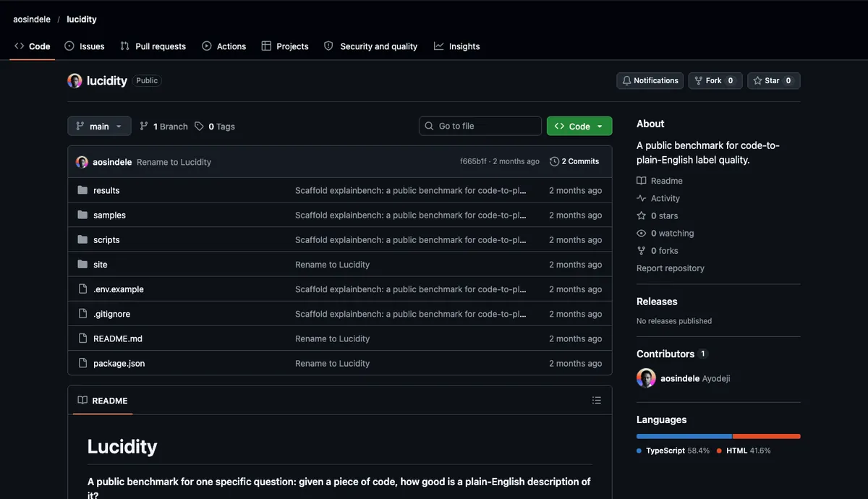Viewport: 868px width, 499px height.
Task: View the 0 Tags link
Action: tap(215, 127)
